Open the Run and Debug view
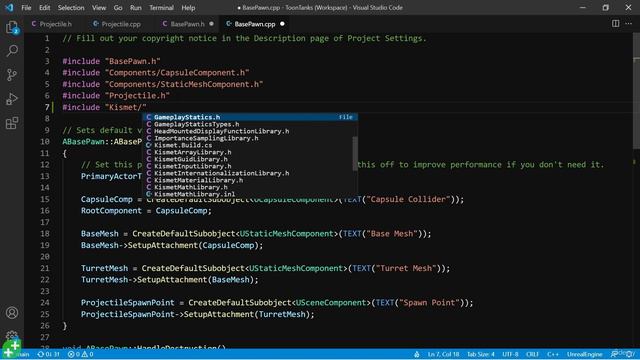Image resolution: width=640 pixels, height=360 pixels. 12,99
